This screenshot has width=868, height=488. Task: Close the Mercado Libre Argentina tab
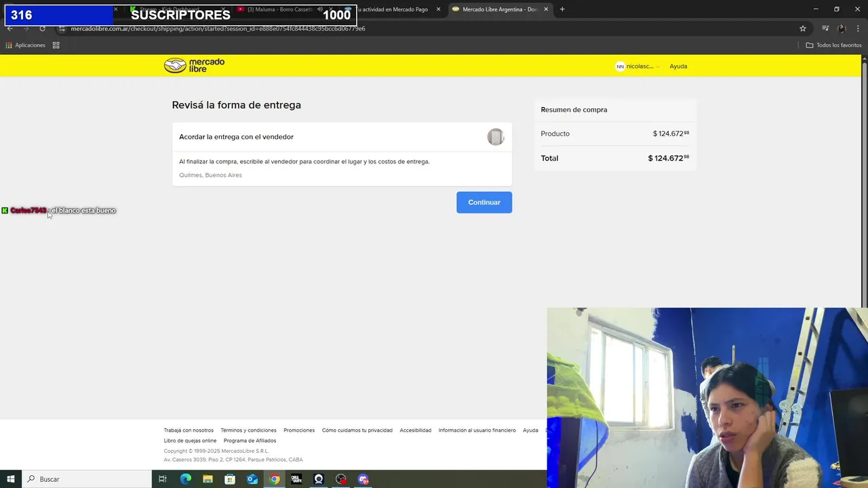click(546, 9)
